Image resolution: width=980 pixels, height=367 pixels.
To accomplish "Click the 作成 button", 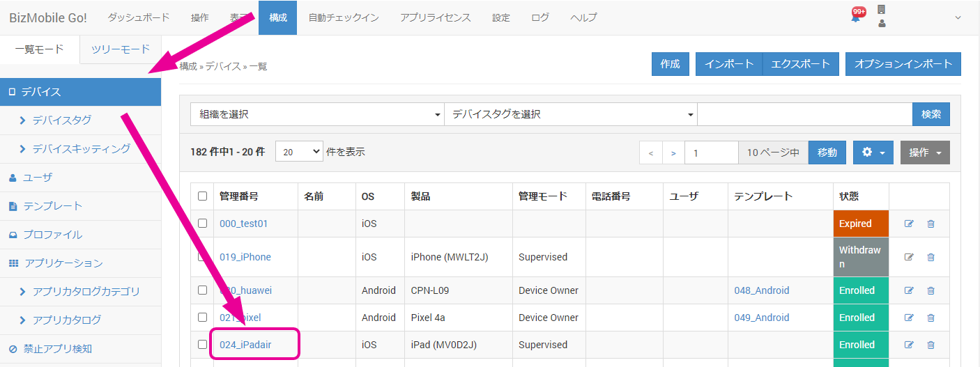I will point(670,64).
